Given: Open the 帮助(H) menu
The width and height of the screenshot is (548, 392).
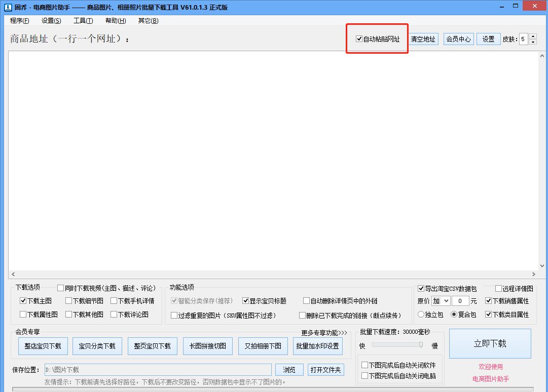Looking at the screenshot, I should (x=116, y=21).
